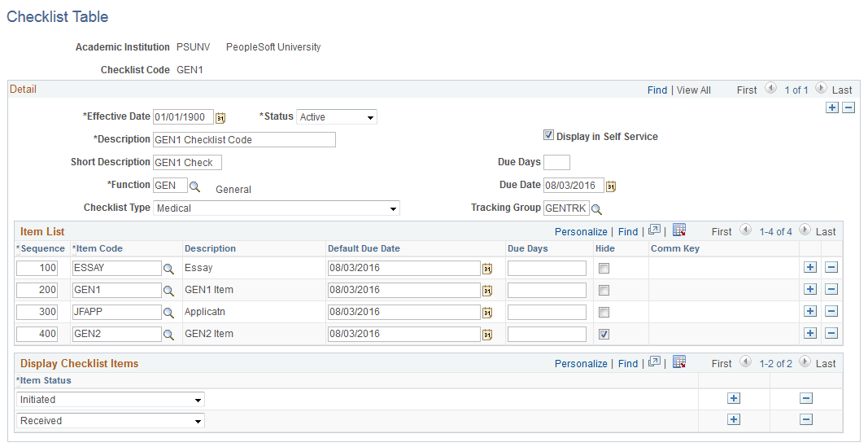Look up item code for JFAPP row
Viewport: 868px width, 447px height.
click(x=168, y=313)
